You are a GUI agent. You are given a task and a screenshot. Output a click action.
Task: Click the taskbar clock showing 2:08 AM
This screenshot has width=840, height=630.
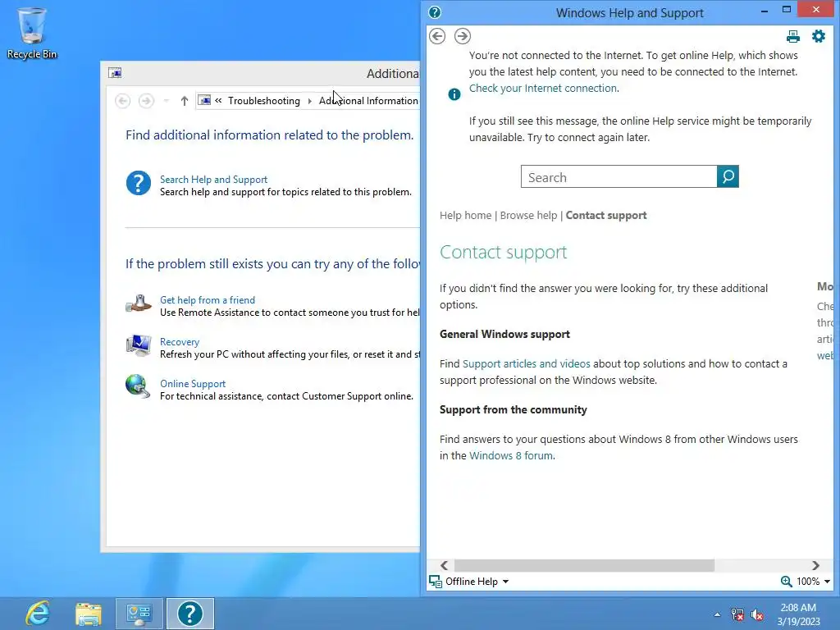[x=798, y=614]
